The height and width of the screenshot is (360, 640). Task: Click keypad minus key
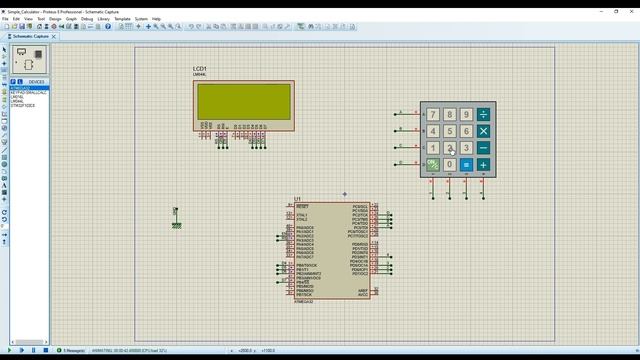(x=483, y=148)
